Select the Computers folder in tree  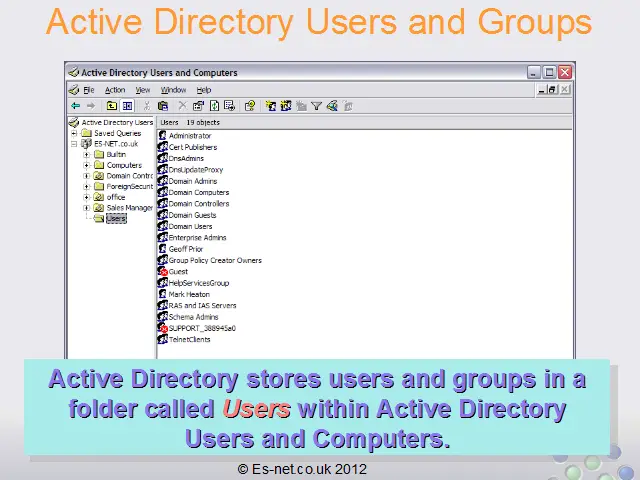tap(124, 165)
